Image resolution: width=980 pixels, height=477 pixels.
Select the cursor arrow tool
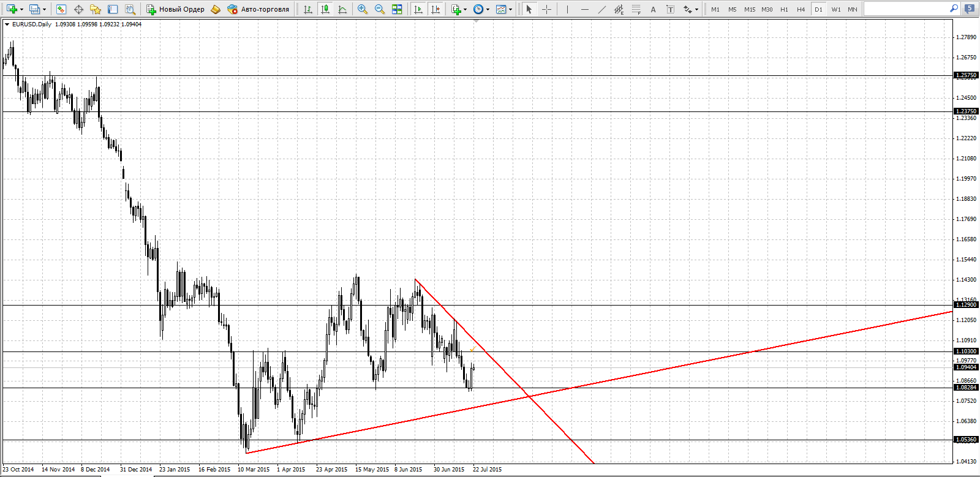(x=529, y=9)
